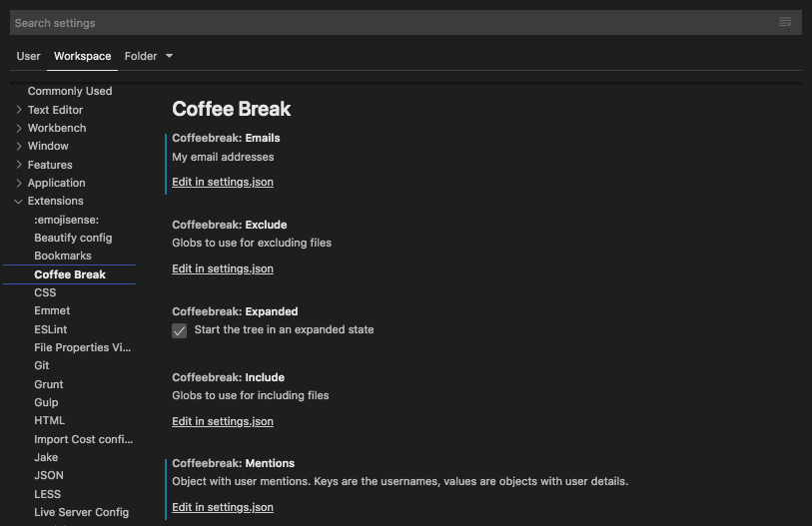Open Live Server Config settings
Viewport: 812px width, 526px height.
tap(81, 512)
